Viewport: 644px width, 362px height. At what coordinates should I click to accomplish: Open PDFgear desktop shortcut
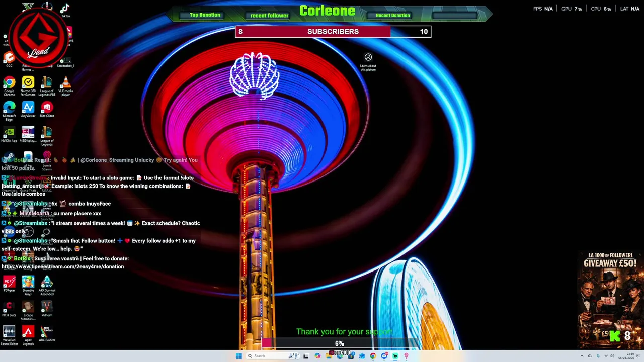(9, 284)
